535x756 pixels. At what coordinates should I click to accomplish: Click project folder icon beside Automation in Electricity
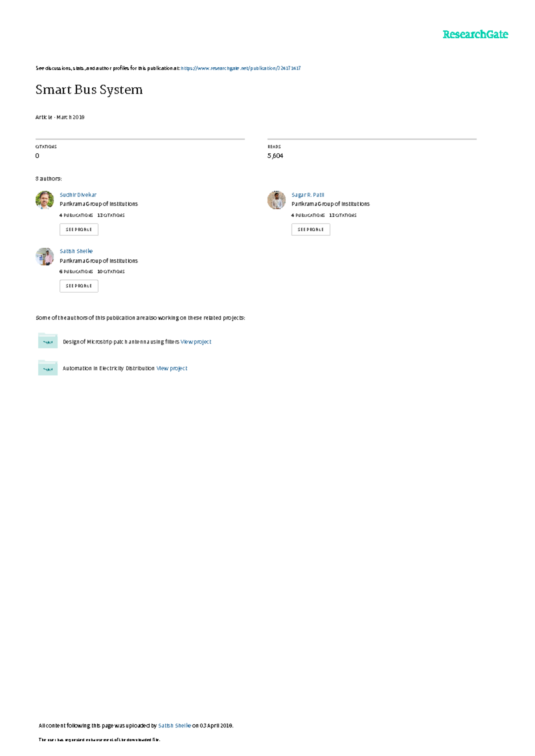(48, 368)
